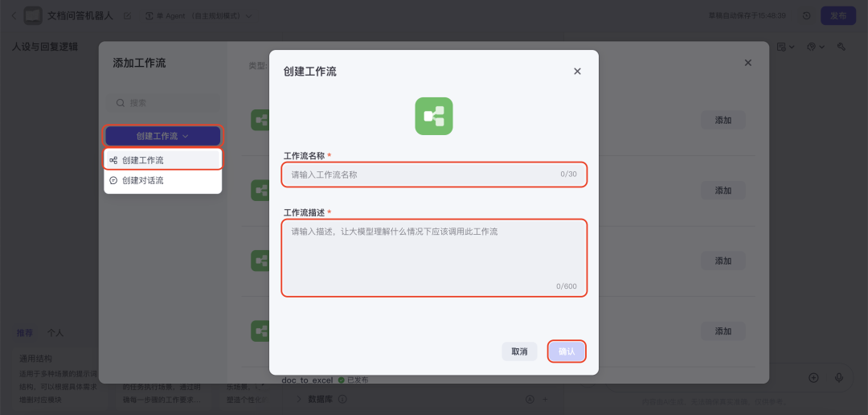Screen dimensions: 868x415
Task: Click the doc_to_excel workflow name
Action: point(307,380)
